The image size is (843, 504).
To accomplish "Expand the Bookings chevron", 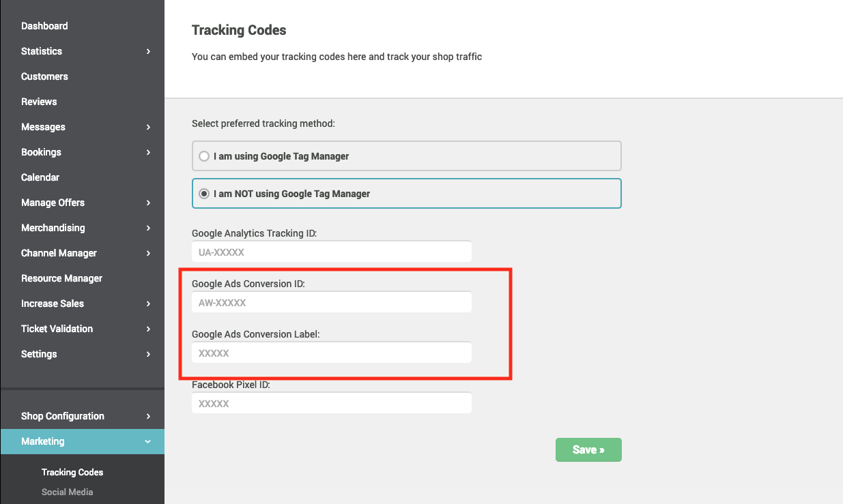I will click(x=148, y=152).
